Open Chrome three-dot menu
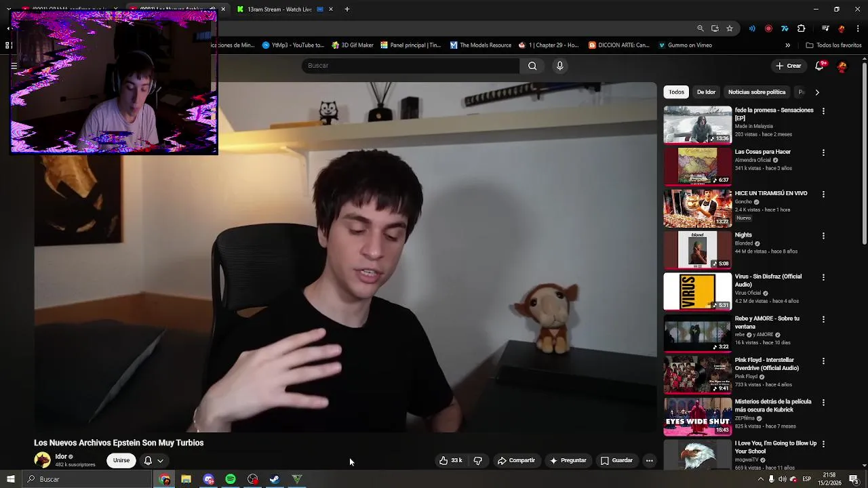The image size is (868, 488). (x=858, y=28)
